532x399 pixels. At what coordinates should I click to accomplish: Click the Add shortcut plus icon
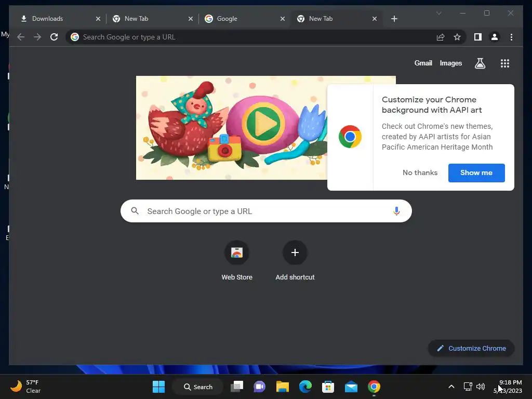tap(295, 252)
